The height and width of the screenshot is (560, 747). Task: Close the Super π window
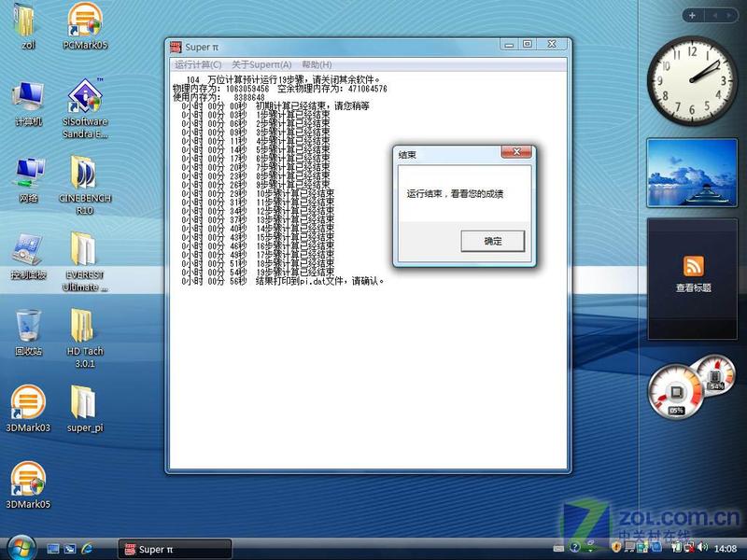(x=552, y=44)
